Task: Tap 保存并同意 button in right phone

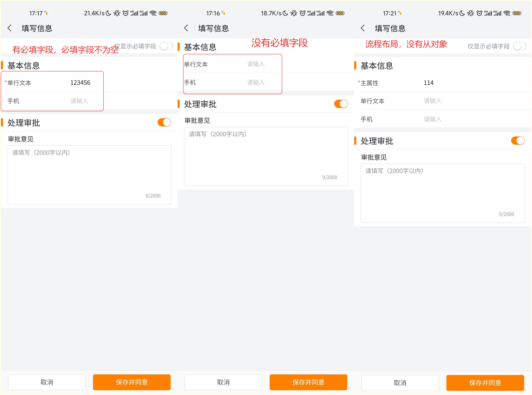Action: [485, 383]
